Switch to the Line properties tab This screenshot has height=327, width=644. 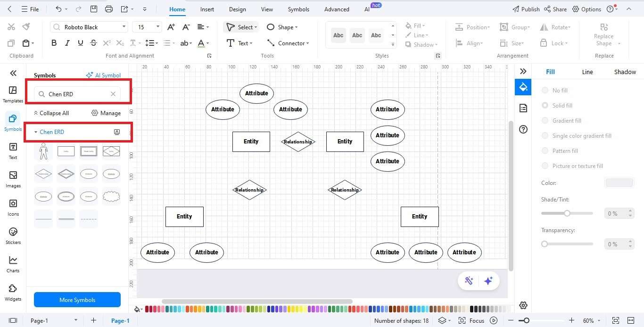587,72
